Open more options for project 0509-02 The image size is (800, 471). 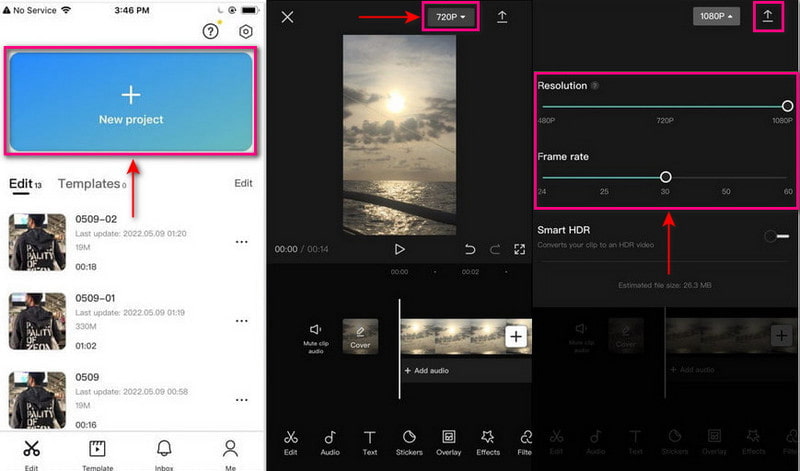coord(241,242)
